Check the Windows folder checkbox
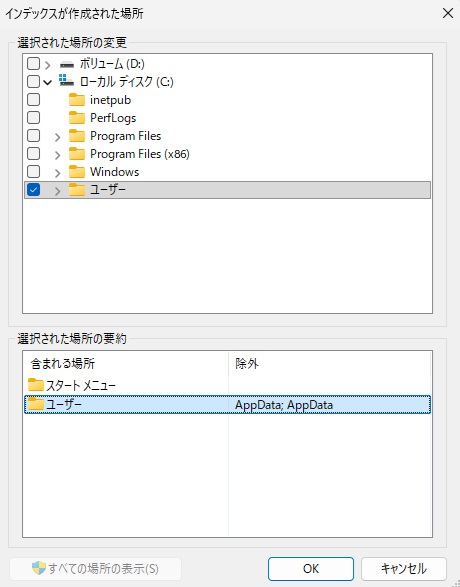This screenshot has width=460, height=587. click(x=33, y=171)
